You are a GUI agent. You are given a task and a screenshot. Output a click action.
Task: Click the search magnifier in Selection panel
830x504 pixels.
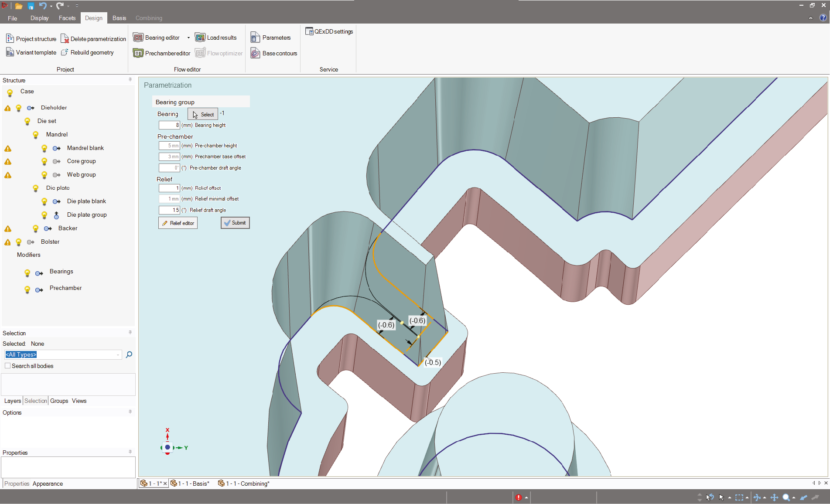(129, 354)
